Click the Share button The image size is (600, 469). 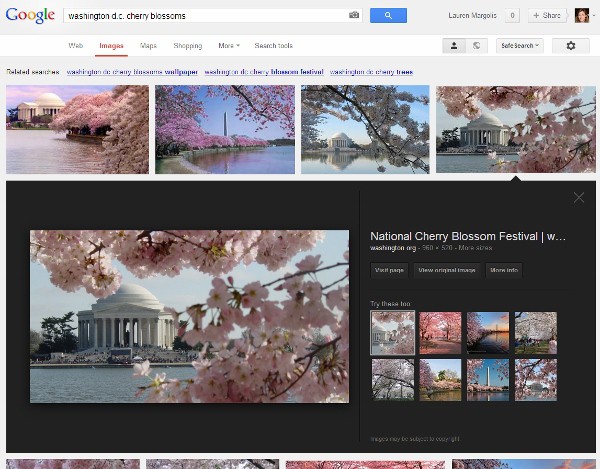pyautogui.click(x=547, y=16)
